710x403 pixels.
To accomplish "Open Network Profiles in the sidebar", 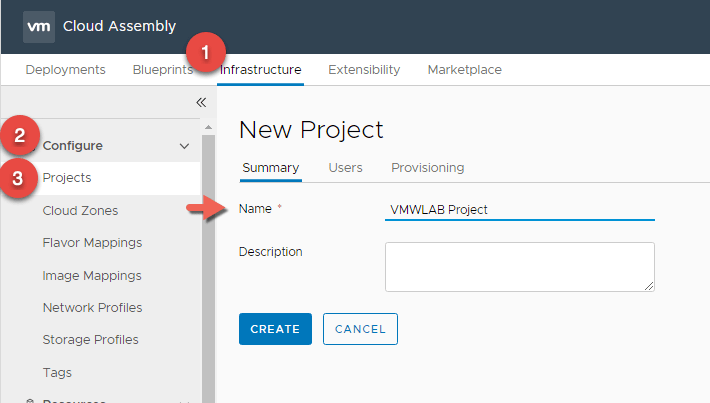I will [x=92, y=307].
